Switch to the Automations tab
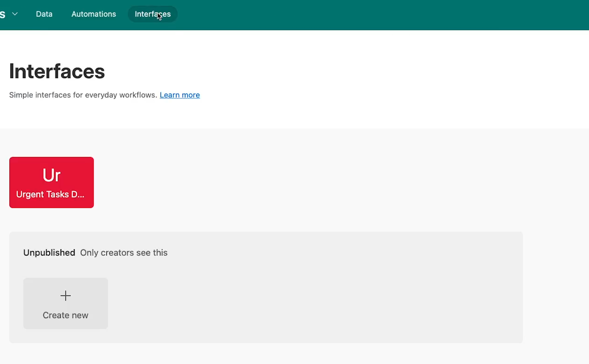The image size is (589, 364). [x=94, y=14]
